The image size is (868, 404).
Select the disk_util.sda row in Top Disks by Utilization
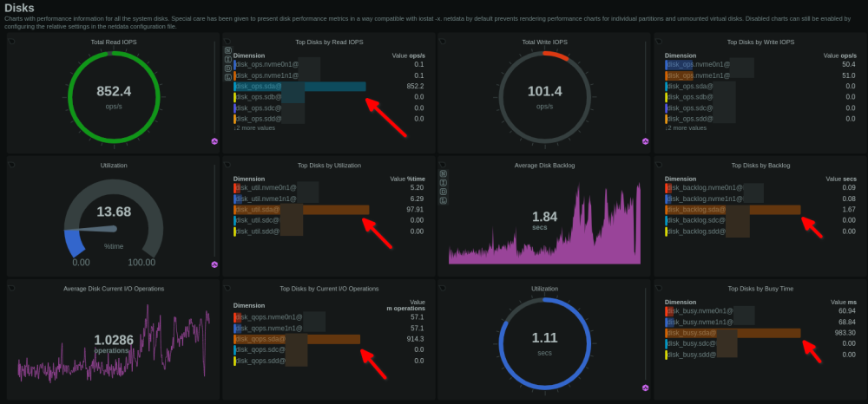click(329, 210)
